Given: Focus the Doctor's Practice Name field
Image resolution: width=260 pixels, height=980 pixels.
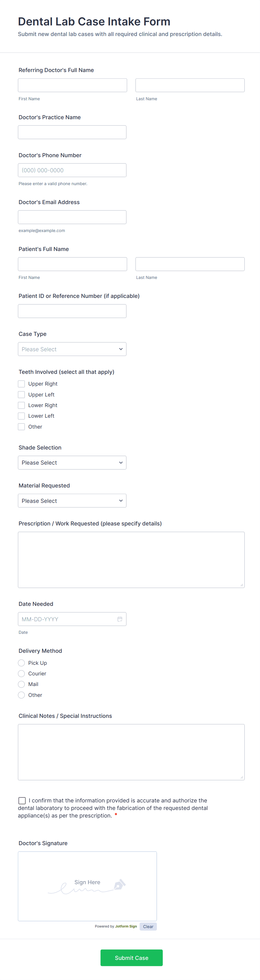Looking at the screenshot, I should pyautogui.click(x=72, y=132).
